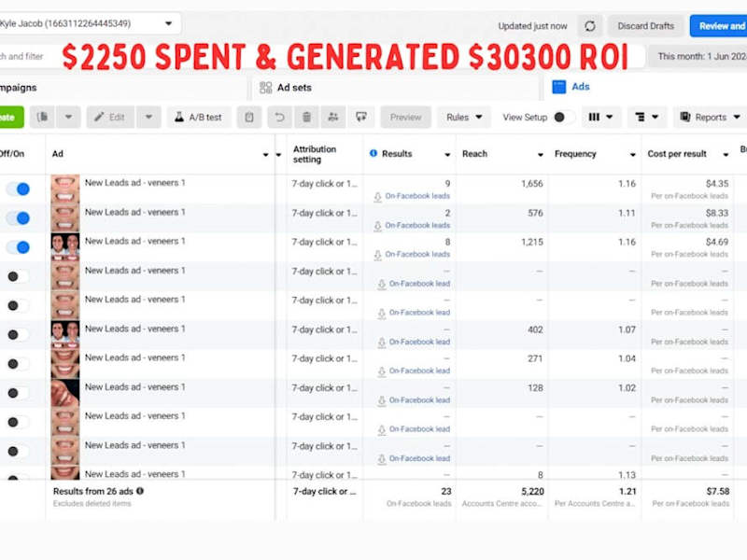Switch to the Ads tab
Viewport: 747px width, 560px height.
pyautogui.click(x=645, y=88)
